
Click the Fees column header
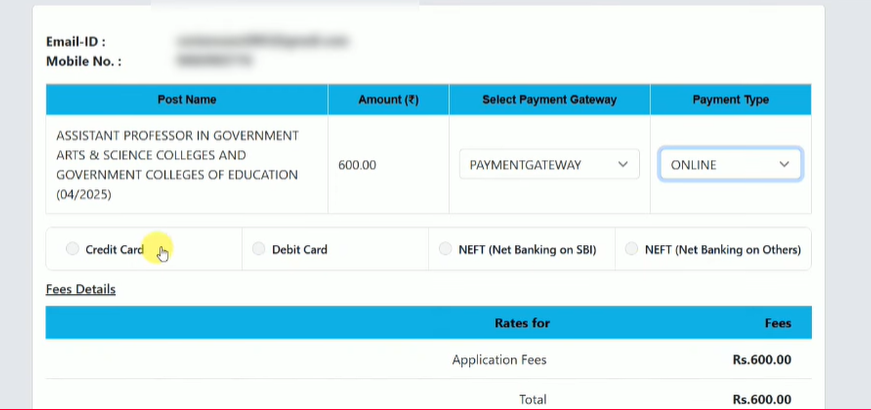(x=777, y=323)
